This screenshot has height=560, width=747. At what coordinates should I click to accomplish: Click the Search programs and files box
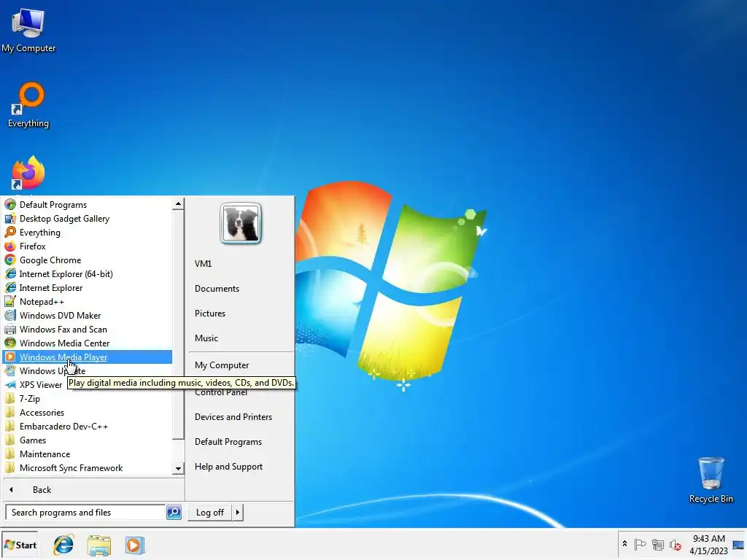tap(85, 513)
